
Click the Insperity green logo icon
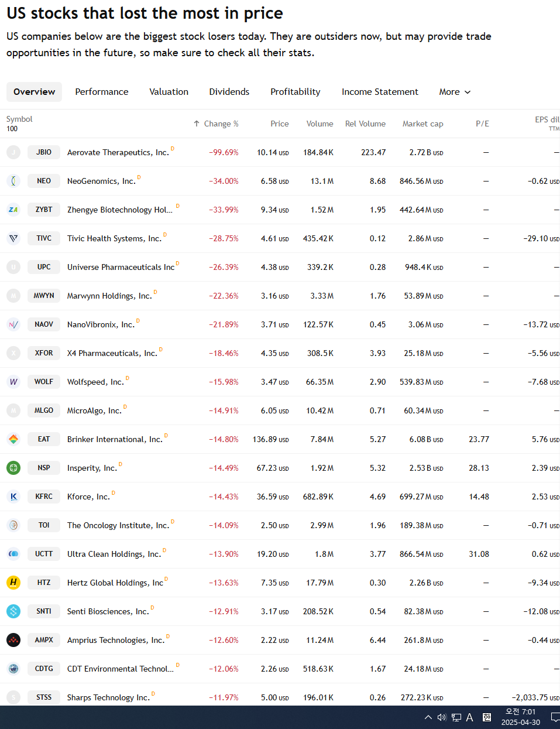coord(13,468)
